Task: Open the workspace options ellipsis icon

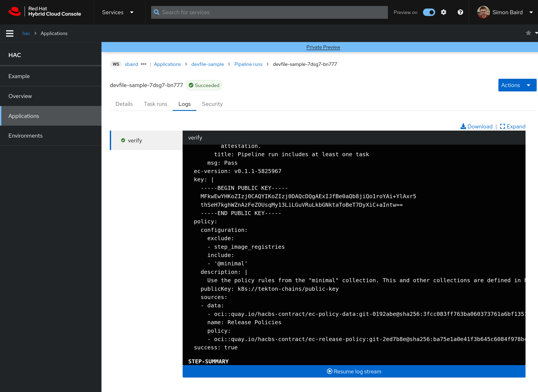Action: (143, 64)
